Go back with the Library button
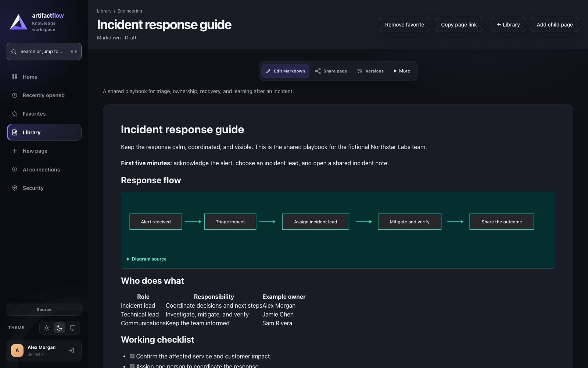 (508, 25)
